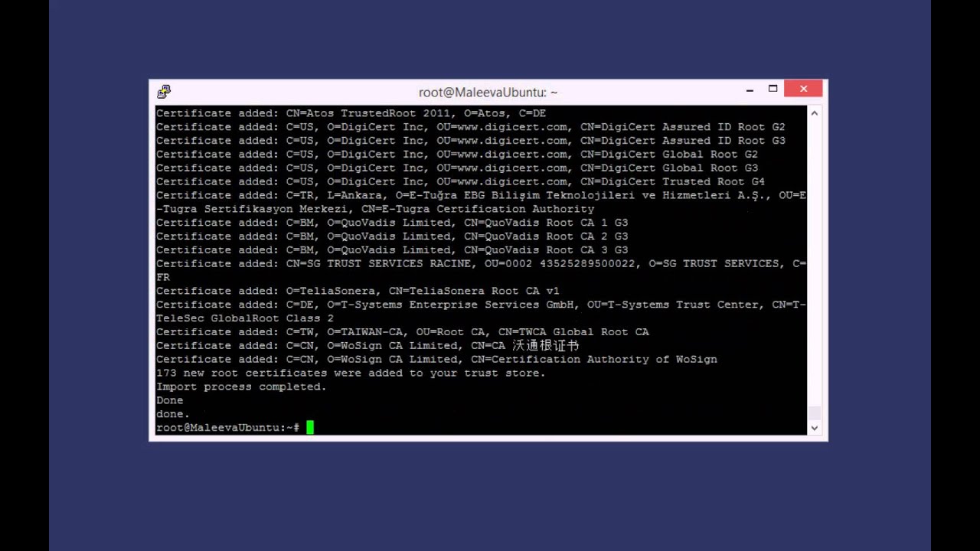
Task: Click the text 'E-Tugra Certification Authority'
Action: 488,209
